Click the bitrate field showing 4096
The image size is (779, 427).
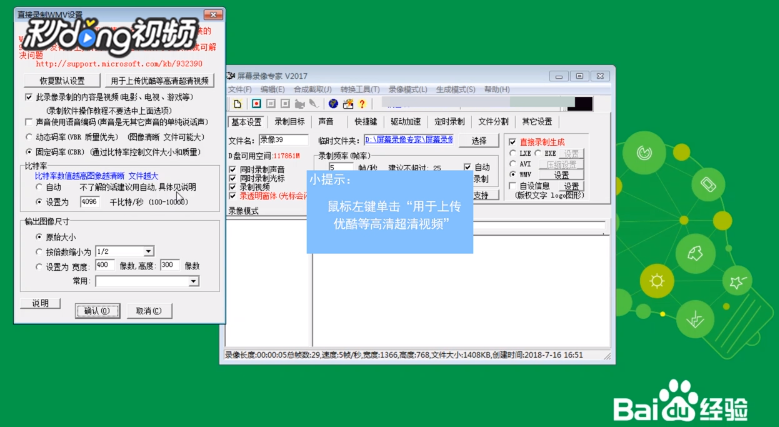(89, 202)
